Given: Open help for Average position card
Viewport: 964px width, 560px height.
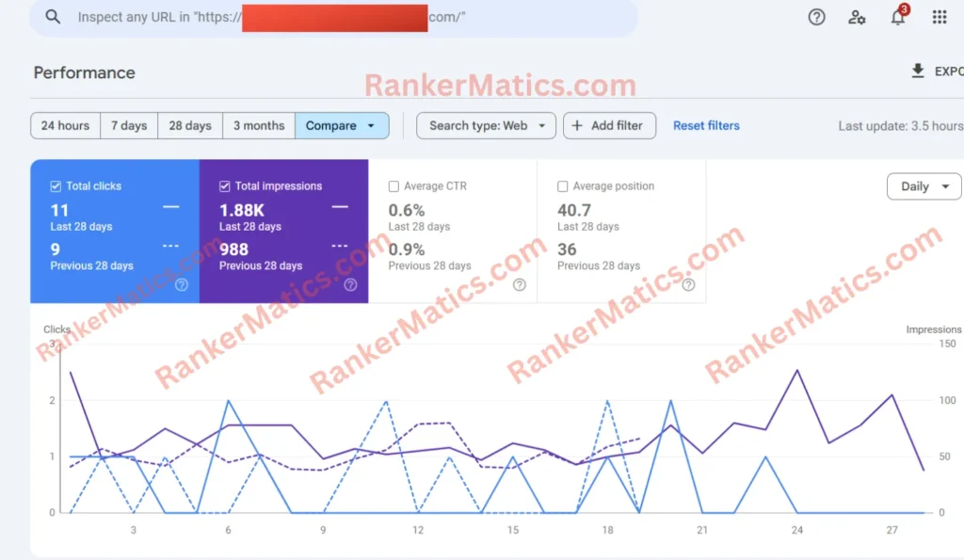Looking at the screenshot, I should [688, 284].
